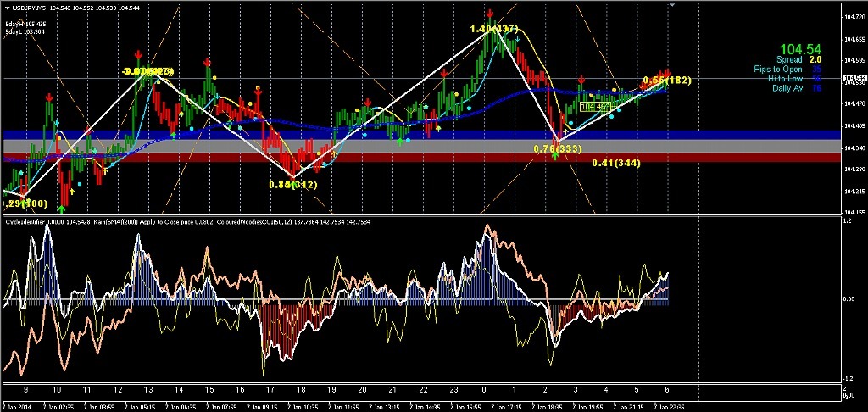
Task: Select 104.215 on the price scale
Action: point(856,192)
